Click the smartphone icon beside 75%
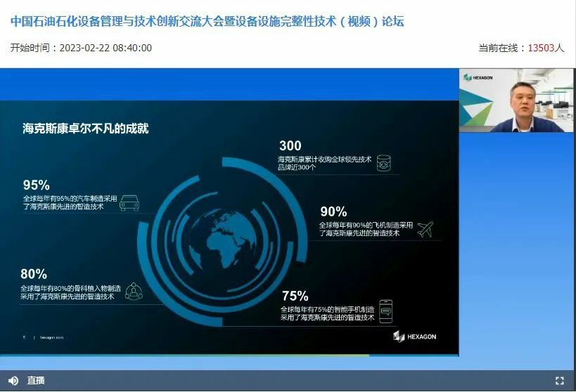The height and width of the screenshot is (392, 576). click(385, 311)
